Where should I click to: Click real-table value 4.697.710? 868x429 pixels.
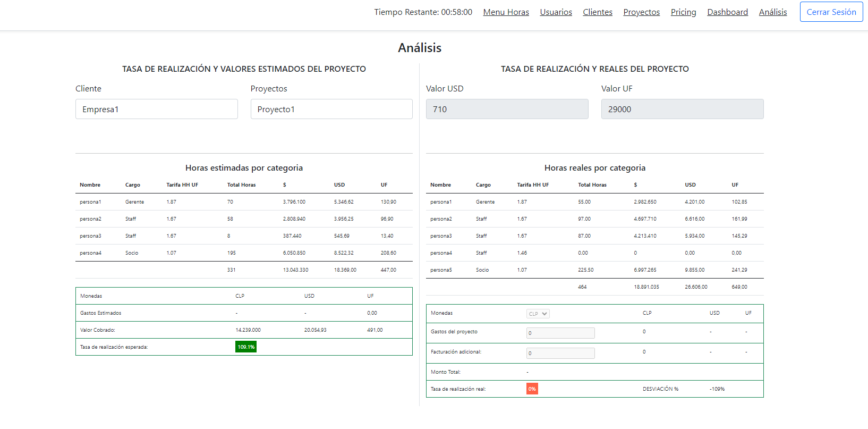pos(645,219)
